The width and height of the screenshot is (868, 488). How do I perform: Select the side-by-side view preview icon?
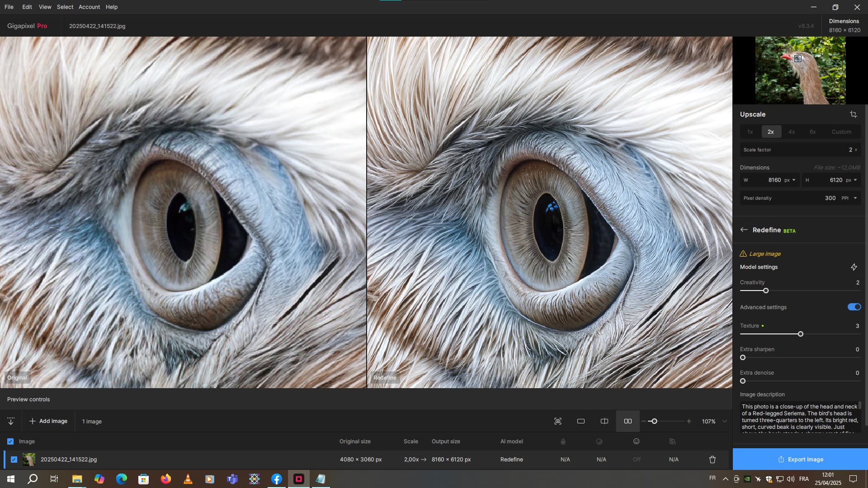coord(627,421)
